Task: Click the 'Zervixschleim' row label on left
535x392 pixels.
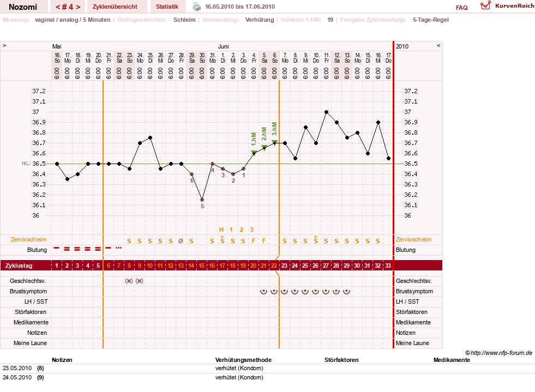Action: [x=29, y=239]
